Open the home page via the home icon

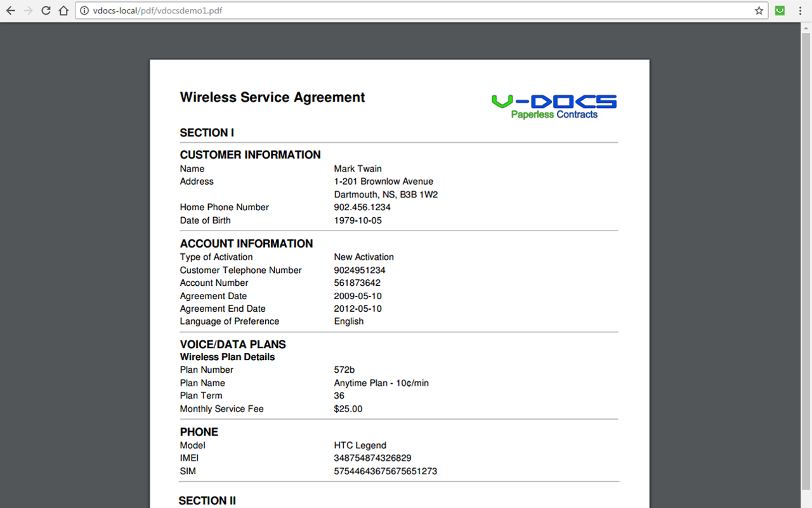[63, 10]
